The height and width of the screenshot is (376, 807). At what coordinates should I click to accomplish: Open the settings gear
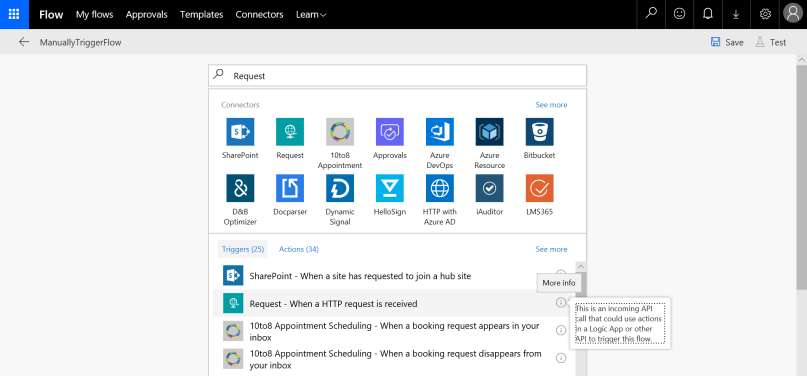(x=765, y=14)
